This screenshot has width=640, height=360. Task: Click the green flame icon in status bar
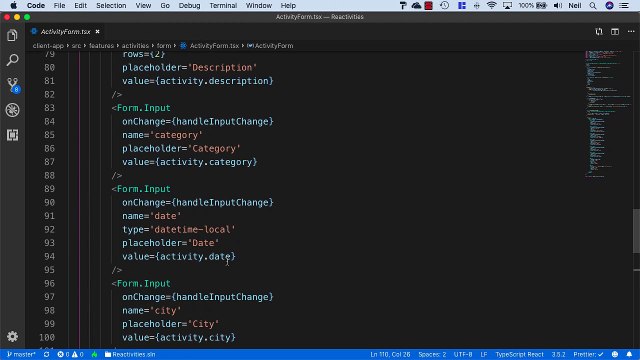(x=94, y=354)
